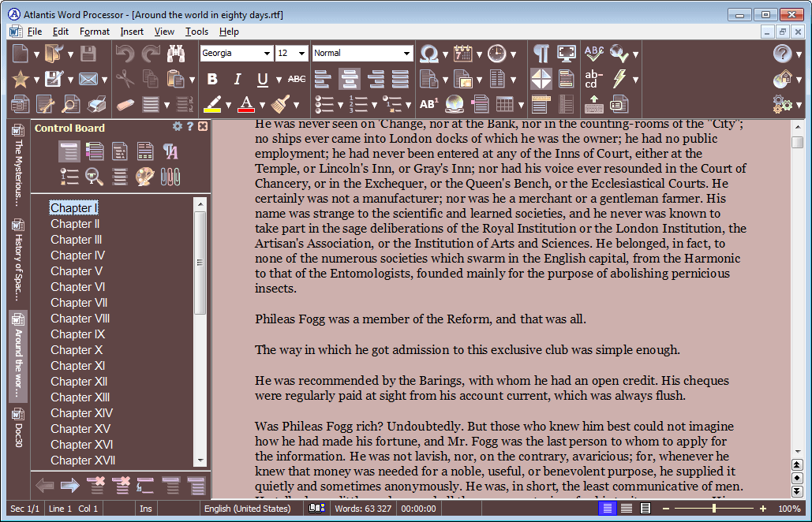Screen dimensions: 812x522
Task: Open the Tools menu
Action: (x=196, y=32)
